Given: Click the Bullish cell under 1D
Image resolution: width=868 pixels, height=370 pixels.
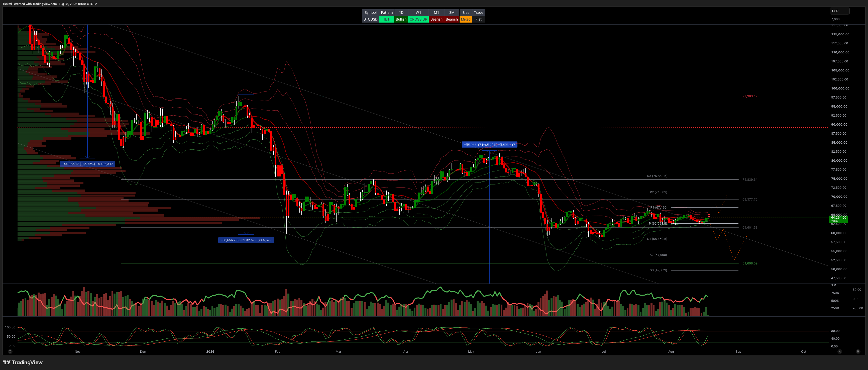Looking at the screenshot, I should 401,19.
